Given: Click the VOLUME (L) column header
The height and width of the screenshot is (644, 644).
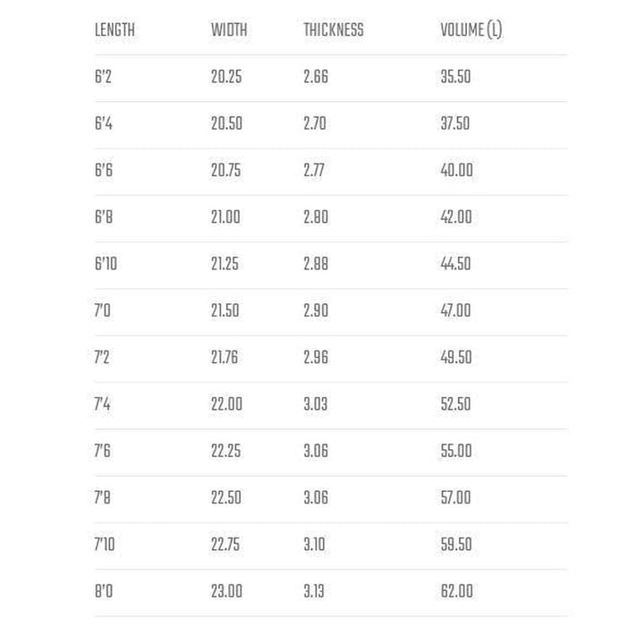Looking at the screenshot, I should pyautogui.click(x=470, y=30).
